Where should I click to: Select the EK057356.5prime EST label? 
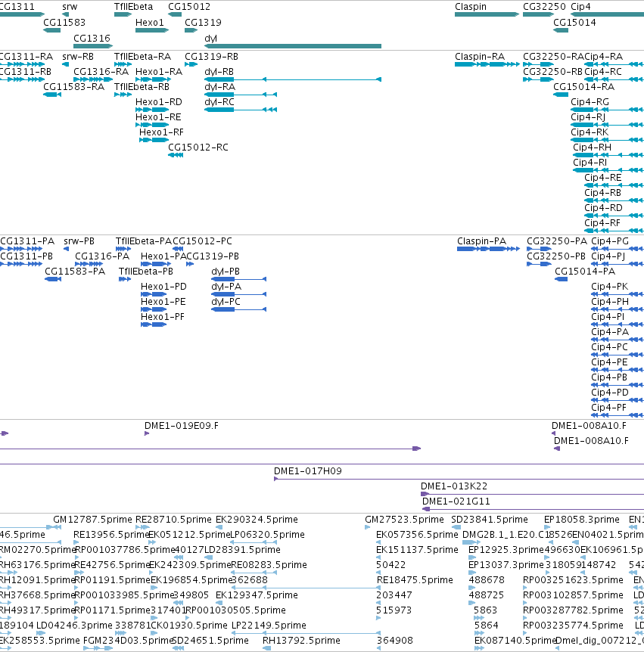(x=417, y=535)
